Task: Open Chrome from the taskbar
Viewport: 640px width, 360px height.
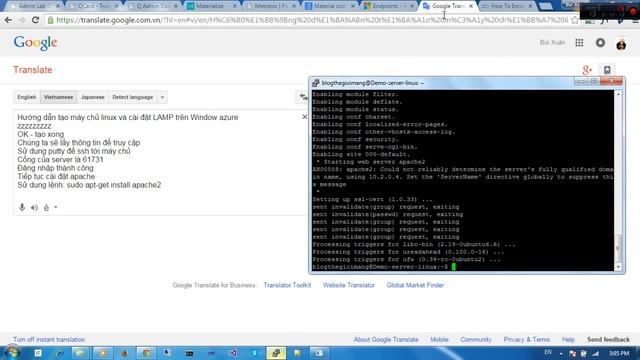Action: point(146,353)
